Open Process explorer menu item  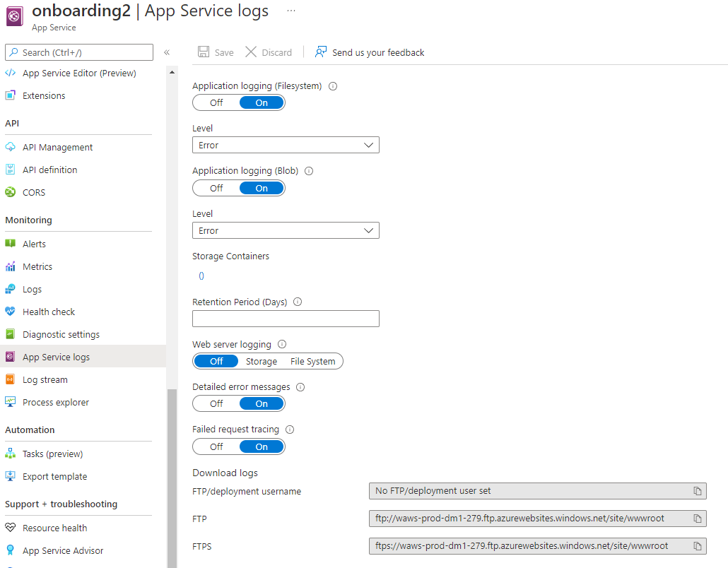click(56, 402)
